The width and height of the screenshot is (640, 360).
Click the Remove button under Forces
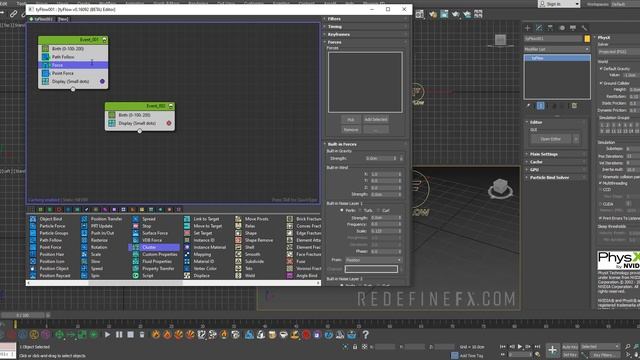tap(351, 129)
